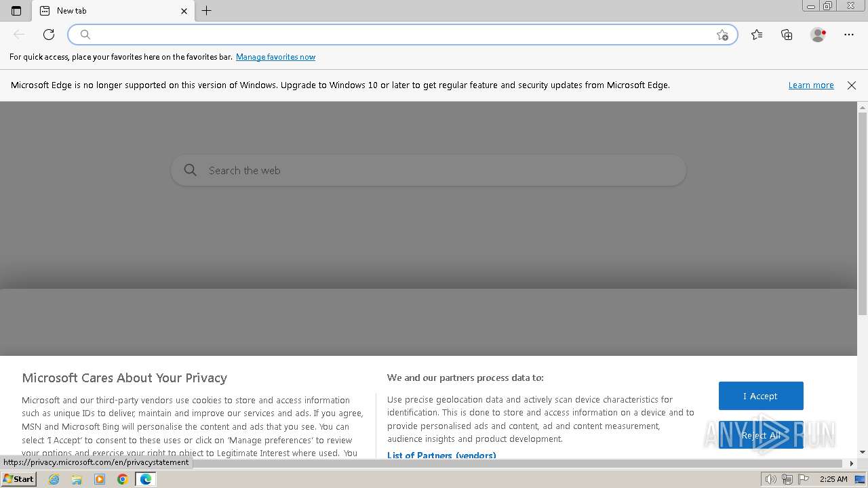The image size is (868, 488).
Task: Click the magnifier icon in address bar
Action: 85,35
